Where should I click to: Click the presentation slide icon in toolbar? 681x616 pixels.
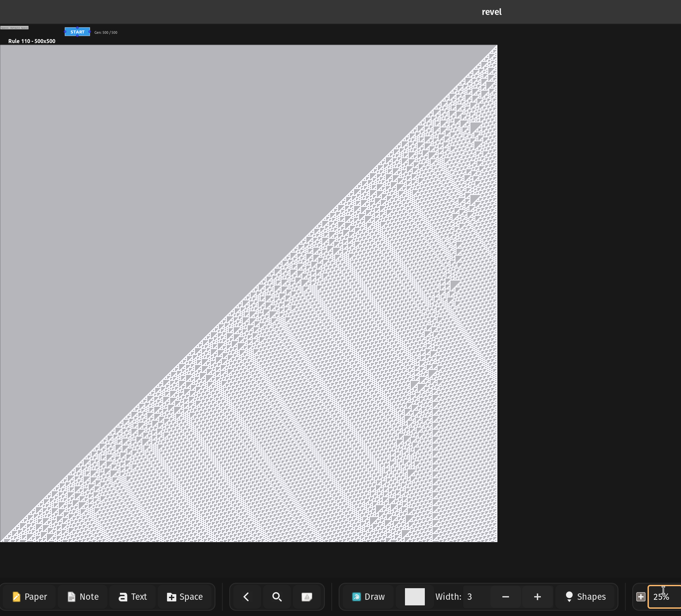307,597
